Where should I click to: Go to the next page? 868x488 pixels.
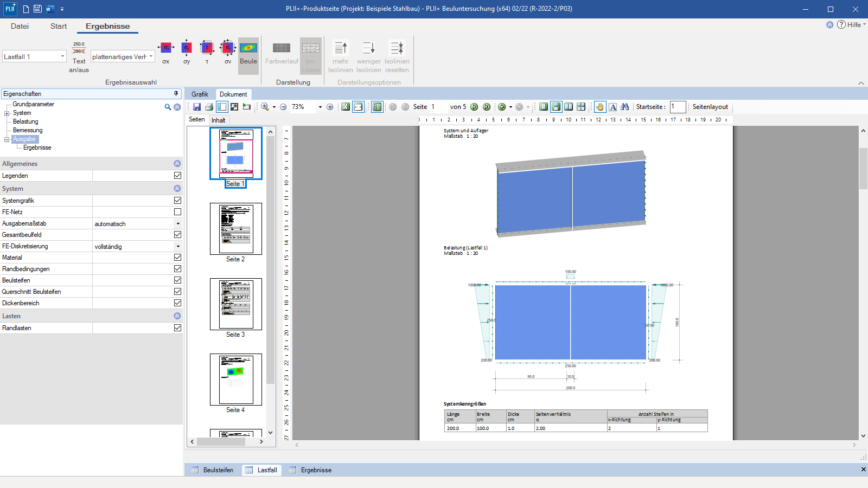click(x=474, y=107)
